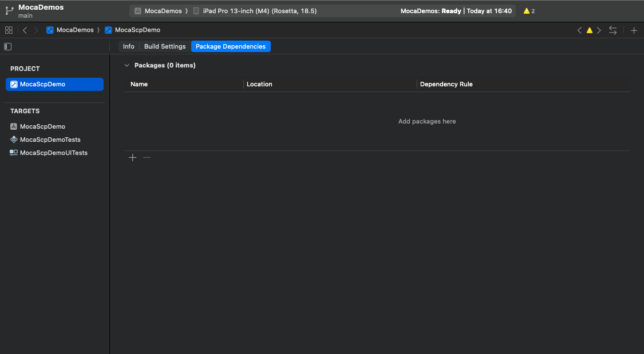This screenshot has height=354, width=644.
Task: Click the Name column header
Action: coord(139,84)
